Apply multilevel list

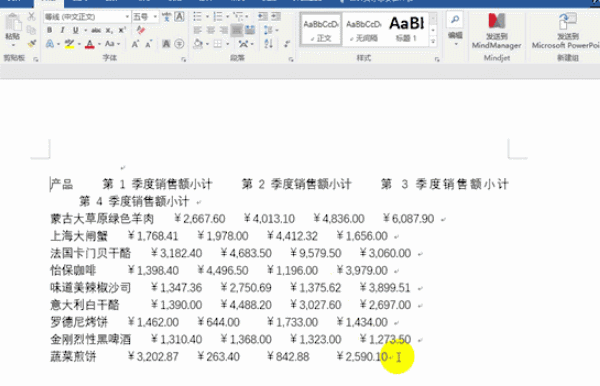[238, 16]
